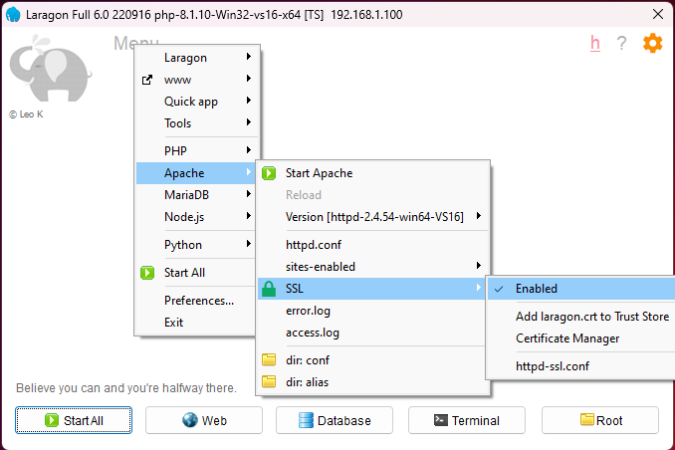Click the pink 'h' link icon
This screenshot has width=675, height=450.
(x=595, y=43)
